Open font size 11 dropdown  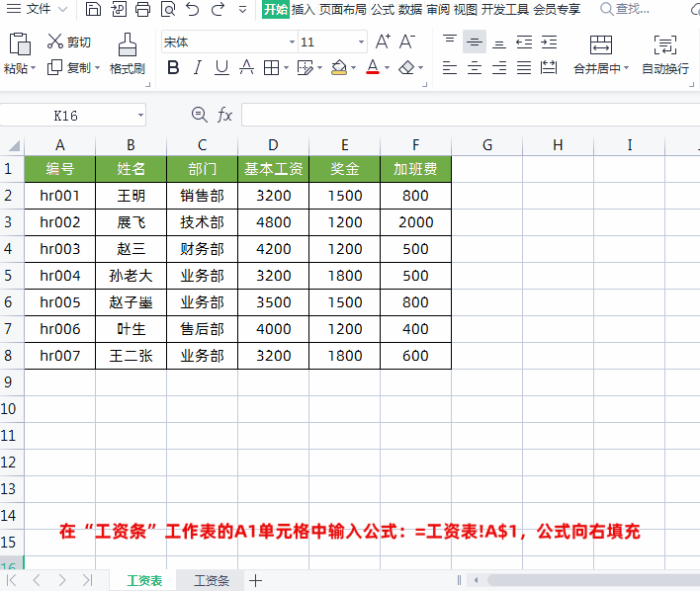[361, 42]
